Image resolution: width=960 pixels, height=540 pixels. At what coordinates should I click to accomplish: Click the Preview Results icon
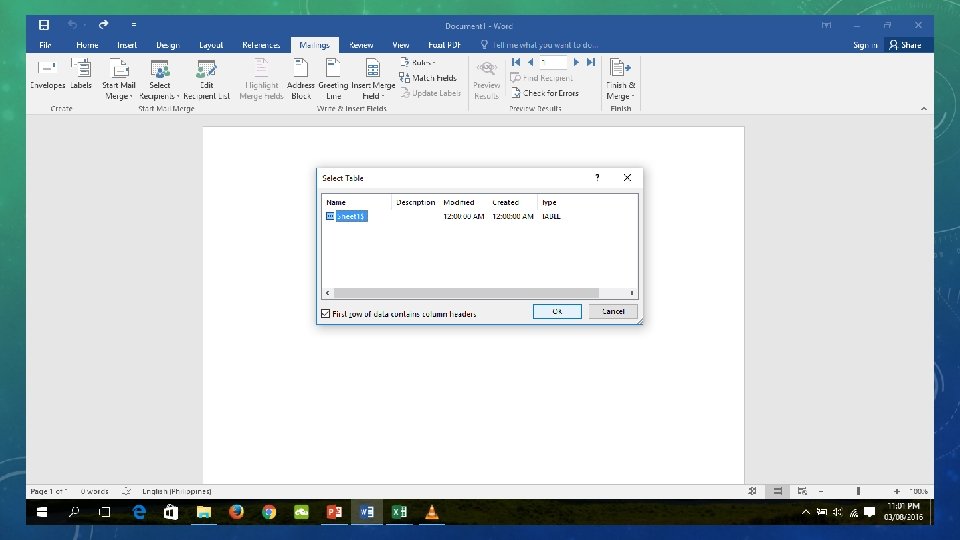coord(487,78)
